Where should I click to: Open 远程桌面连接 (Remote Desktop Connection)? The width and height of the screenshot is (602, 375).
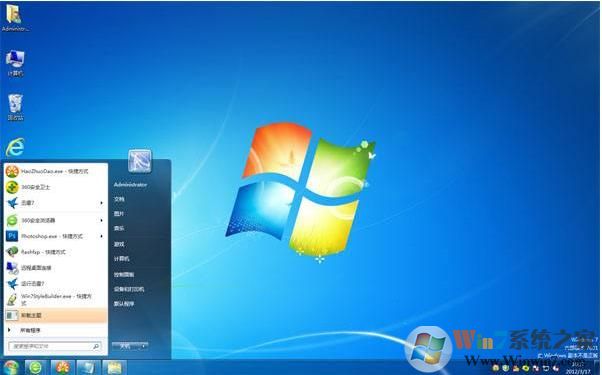click(x=56, y=268)
